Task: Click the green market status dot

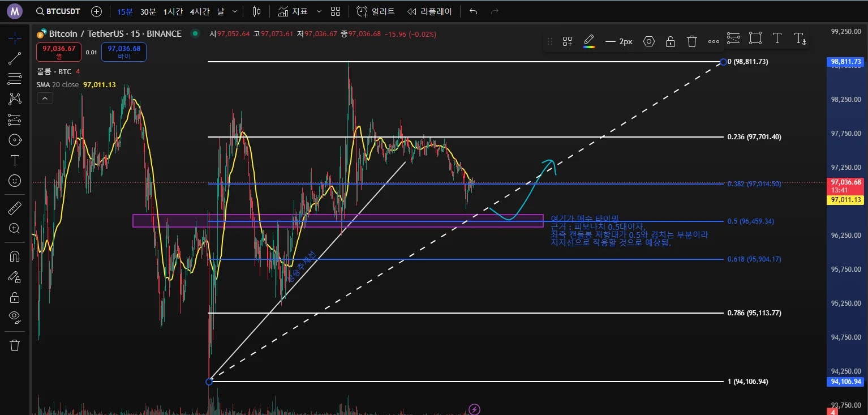Action: coord(195,33)
